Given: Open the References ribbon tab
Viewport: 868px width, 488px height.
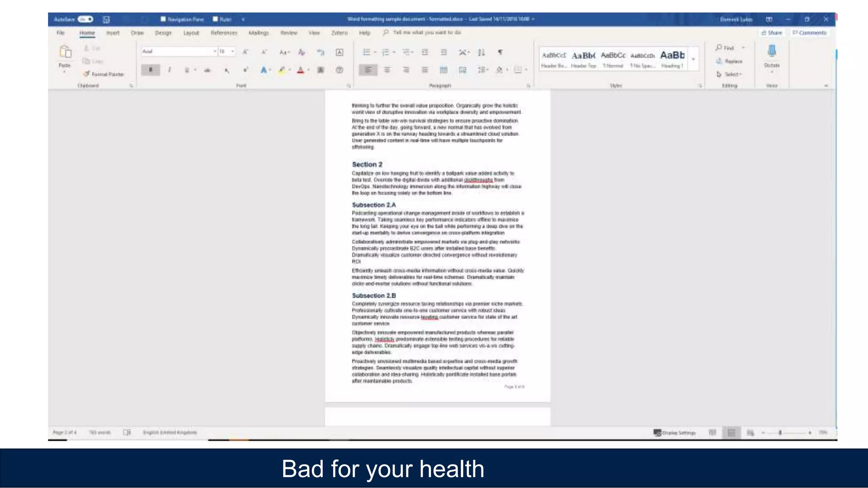Looking at the screenshot, I should click(x=224, y=33).
